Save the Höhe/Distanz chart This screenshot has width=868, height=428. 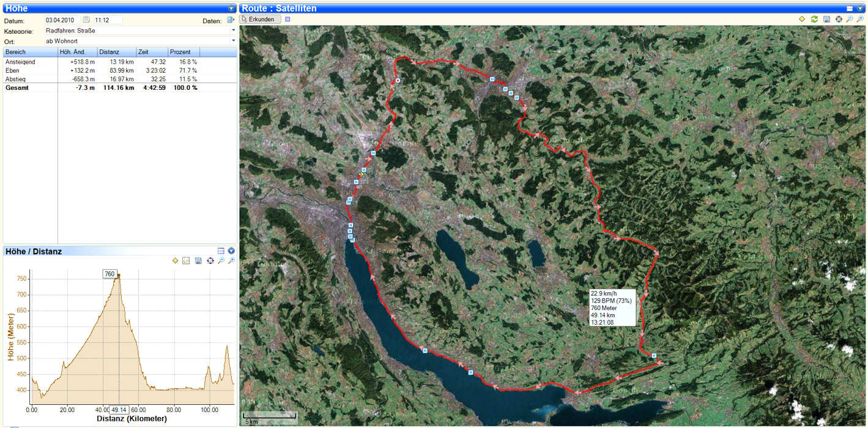tap(198, 261)
